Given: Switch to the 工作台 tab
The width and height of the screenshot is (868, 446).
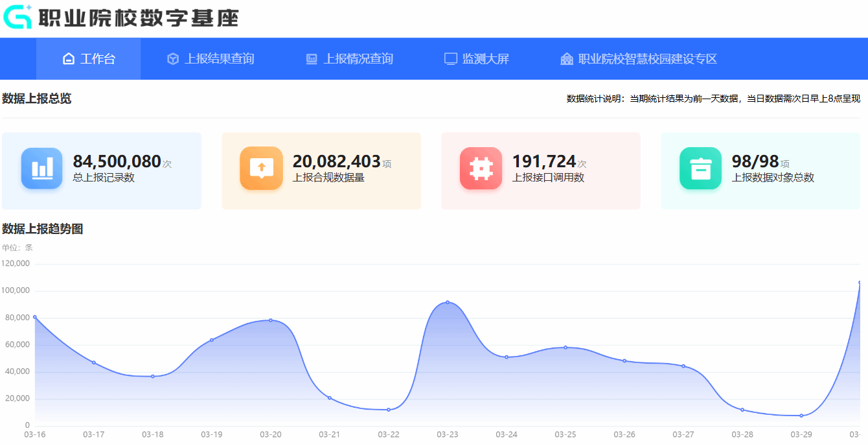Looking at the screenshot, I should coord(98,59).
